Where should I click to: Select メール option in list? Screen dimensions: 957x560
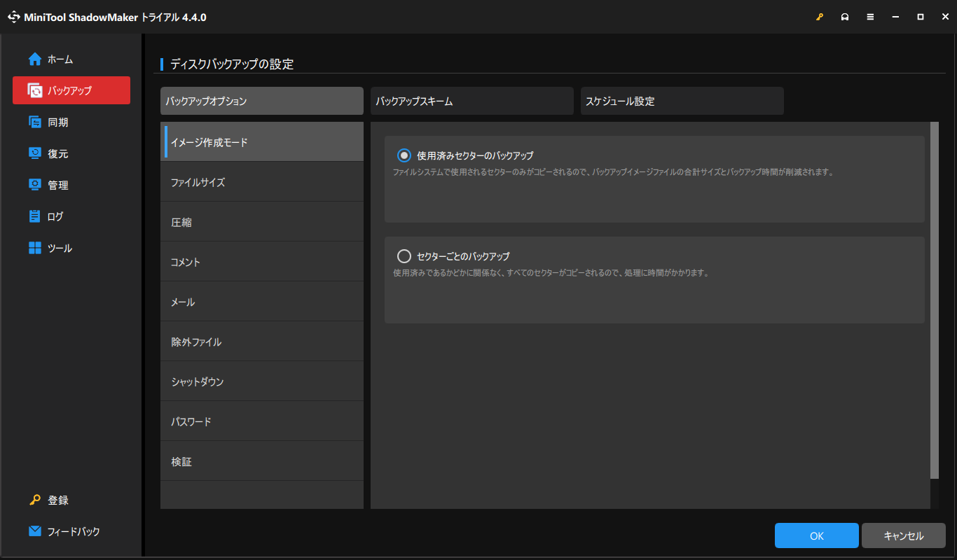pyautogui.click(x=262, y=302)
